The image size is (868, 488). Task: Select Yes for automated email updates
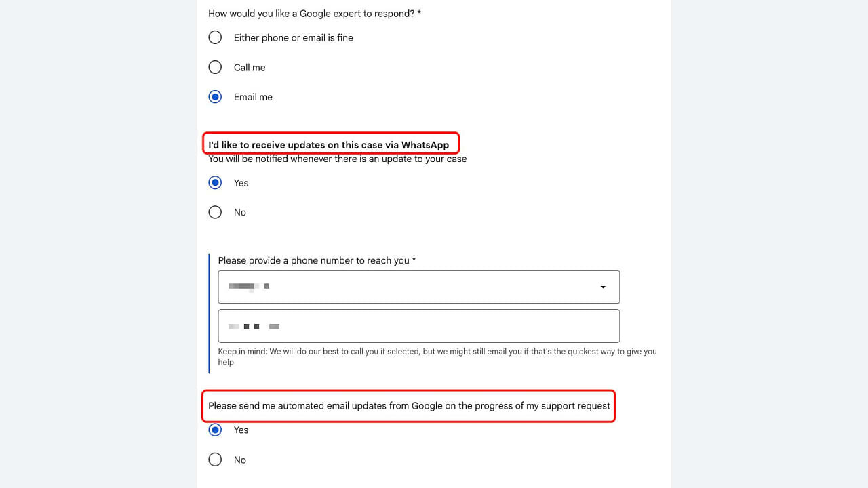(215, 430)
